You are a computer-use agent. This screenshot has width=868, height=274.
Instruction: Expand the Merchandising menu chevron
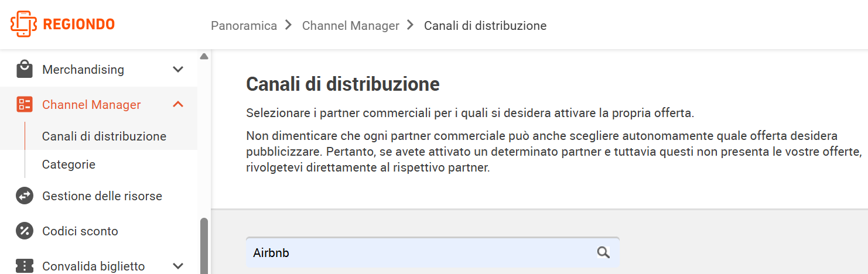(x=179, y=70)
